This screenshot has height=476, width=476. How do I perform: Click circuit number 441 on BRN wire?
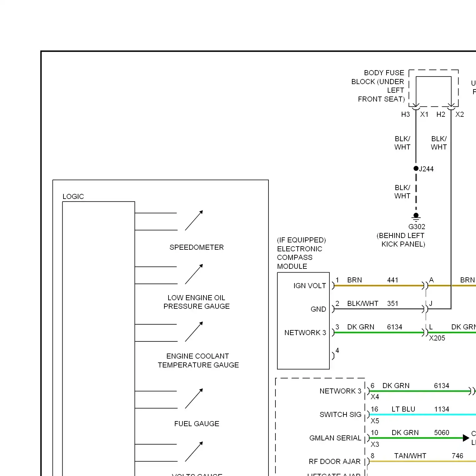[393, 280]
